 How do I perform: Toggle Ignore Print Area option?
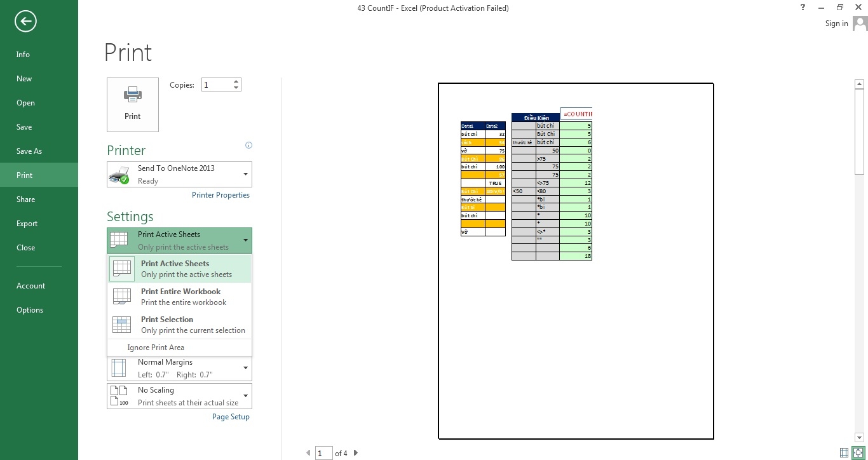click(x=156, y=348)
